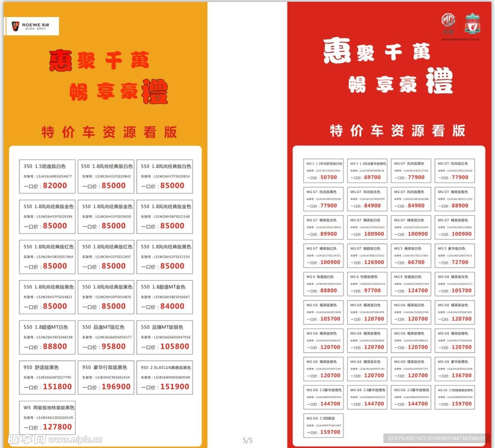Click the large white 惠 character on red poster
The width and height of the screenshot is (495, 448).
click(337, 51)
